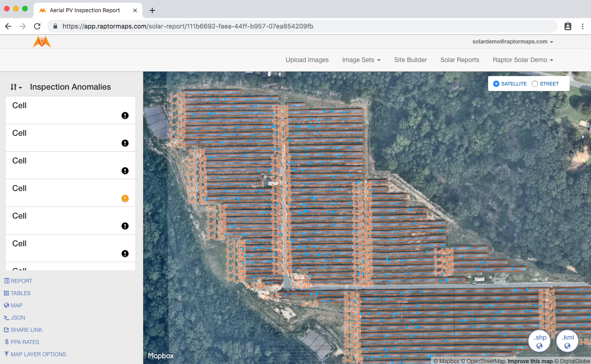Viewport: 591px width, 364px height.
Task: Open a new browser tab
Action: [152, 10]
